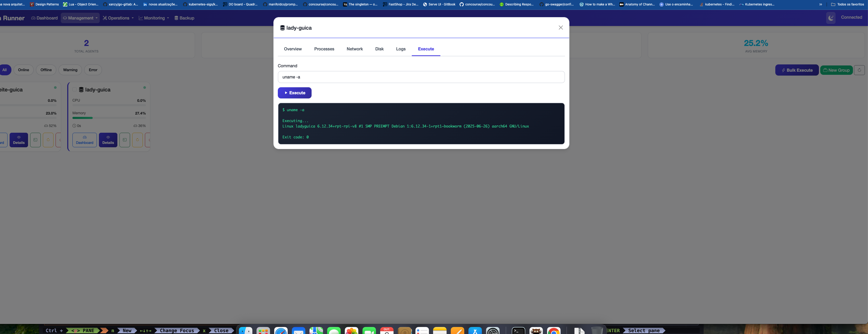Screen dimensions: 868x334
Task: Switch to the Processes tab
Action: [324, 49]
